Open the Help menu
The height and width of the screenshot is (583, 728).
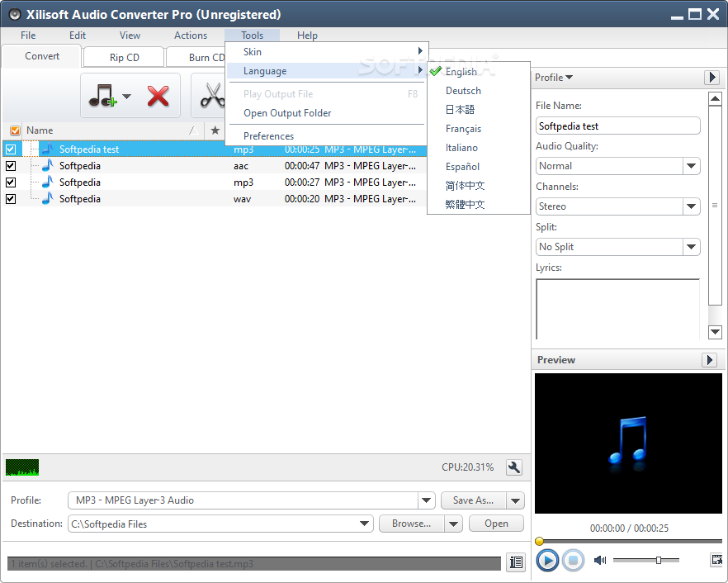click(x=307, y=36)
